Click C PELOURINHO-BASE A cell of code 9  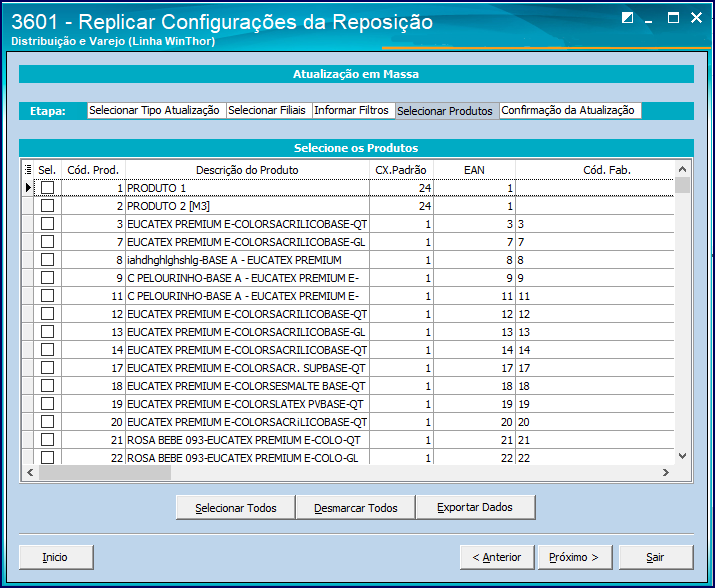247,278
